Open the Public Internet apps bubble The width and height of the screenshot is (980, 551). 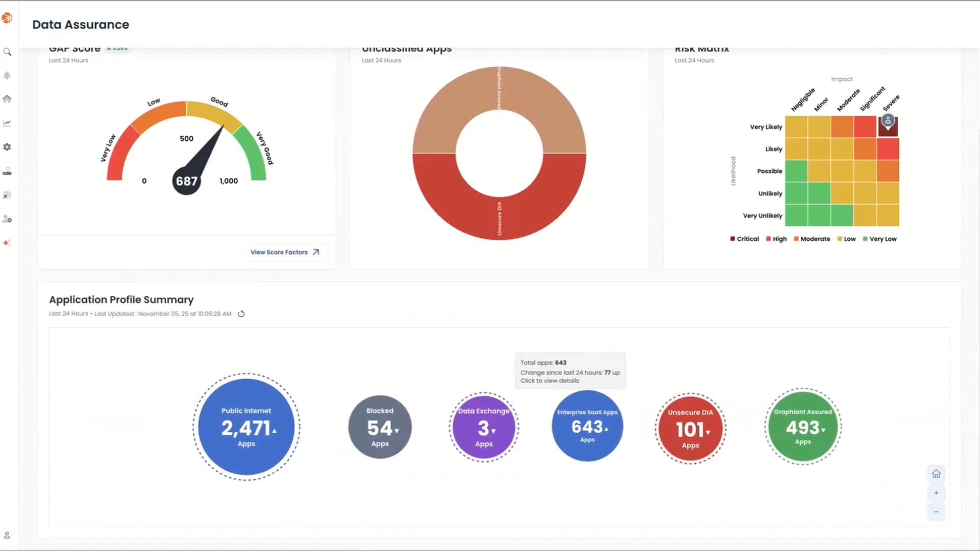click(247, 427)
